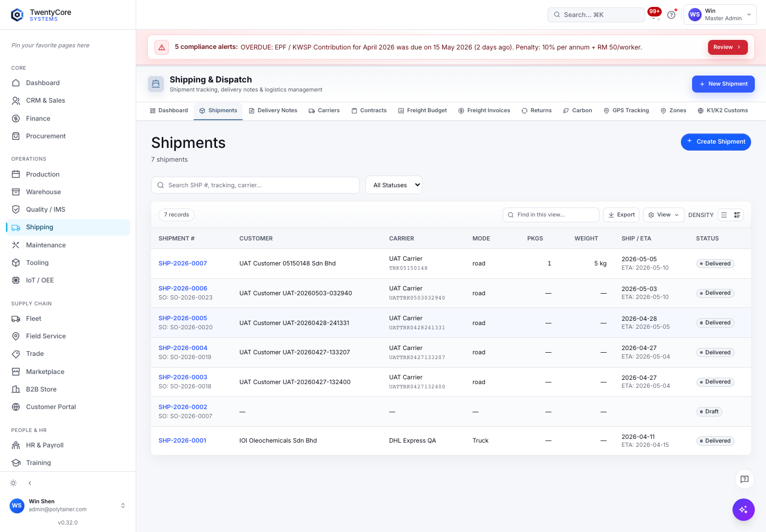Click the New Shipment button
Screen dimensions: 766x532
[x=723, y=84]
